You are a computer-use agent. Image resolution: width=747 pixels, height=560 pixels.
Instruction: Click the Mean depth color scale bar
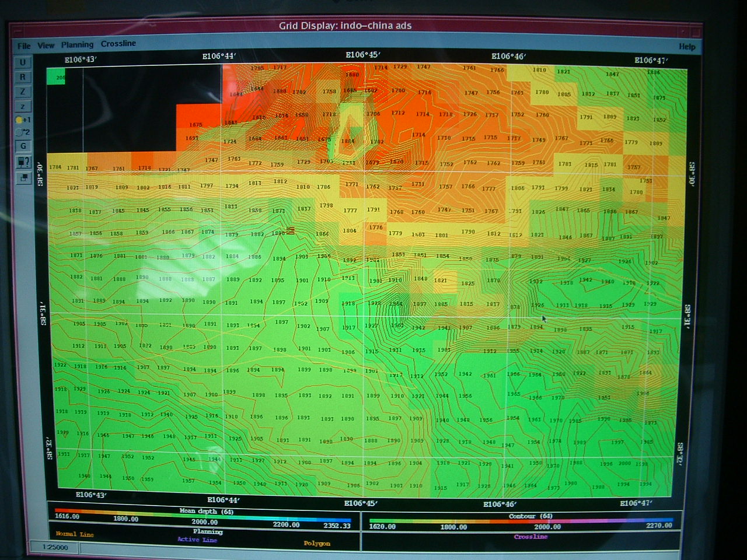point(203,515)
